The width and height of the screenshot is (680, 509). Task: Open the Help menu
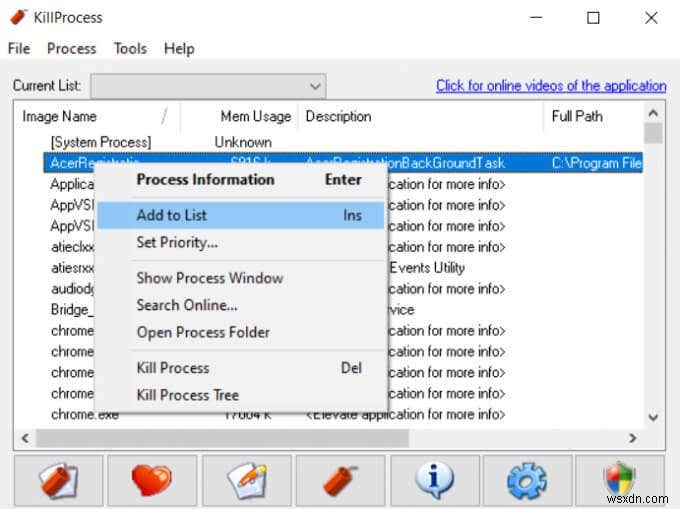point(179,49)
